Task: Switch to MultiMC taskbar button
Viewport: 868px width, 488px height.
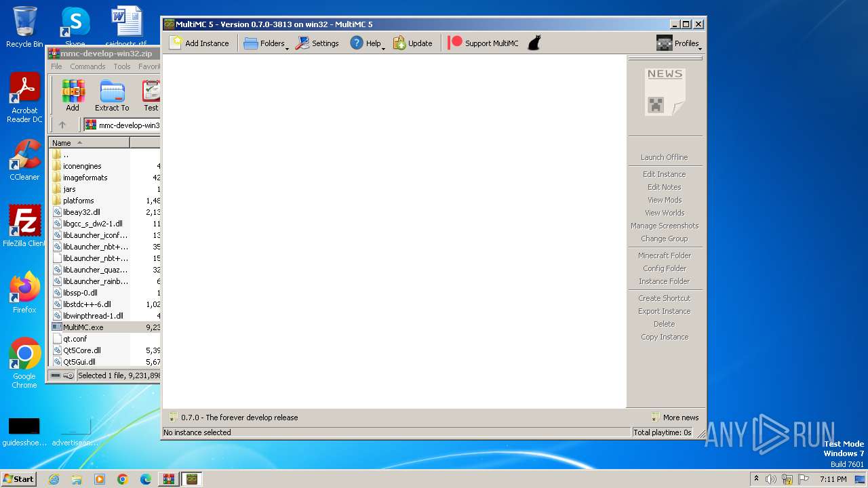Action: tap(192, 479)
